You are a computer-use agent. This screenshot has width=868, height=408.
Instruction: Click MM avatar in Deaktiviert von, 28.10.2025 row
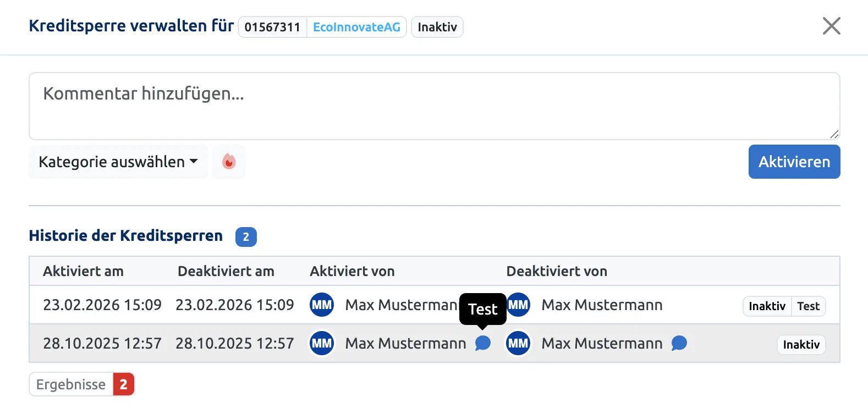pyautogui.click(x=518, y=343)
